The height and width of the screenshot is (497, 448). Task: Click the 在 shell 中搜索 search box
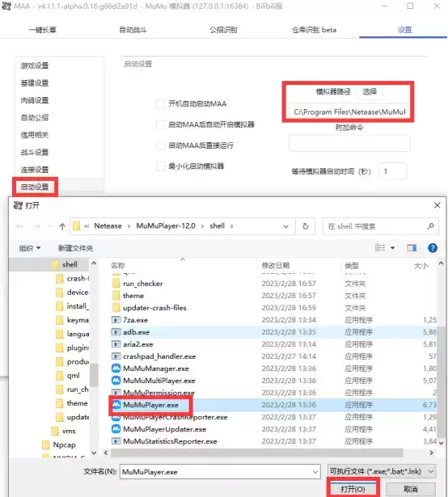(x=380, y=226)
